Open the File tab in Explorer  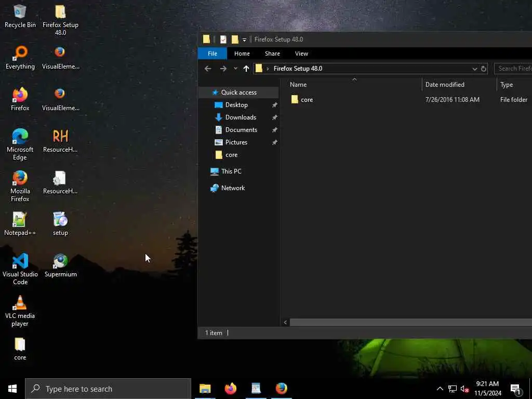pyautogui.click(x=212, y=54)
